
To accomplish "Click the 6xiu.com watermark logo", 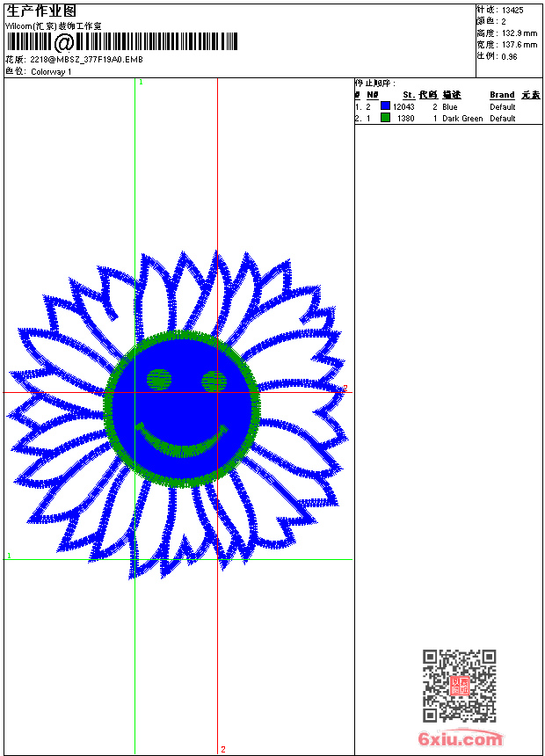I will 461,739.
